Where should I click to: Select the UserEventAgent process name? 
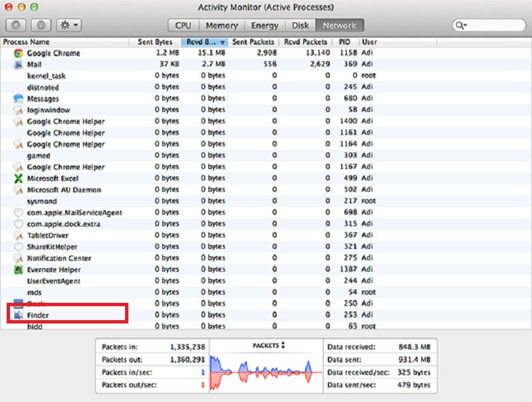click(54, 281)
